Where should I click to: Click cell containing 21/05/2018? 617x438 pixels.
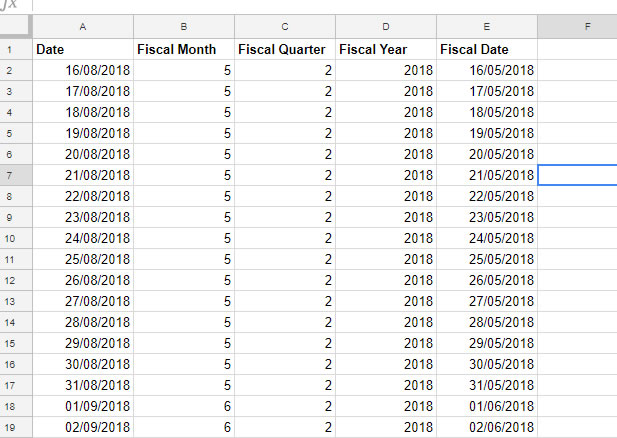coord(487,175)
